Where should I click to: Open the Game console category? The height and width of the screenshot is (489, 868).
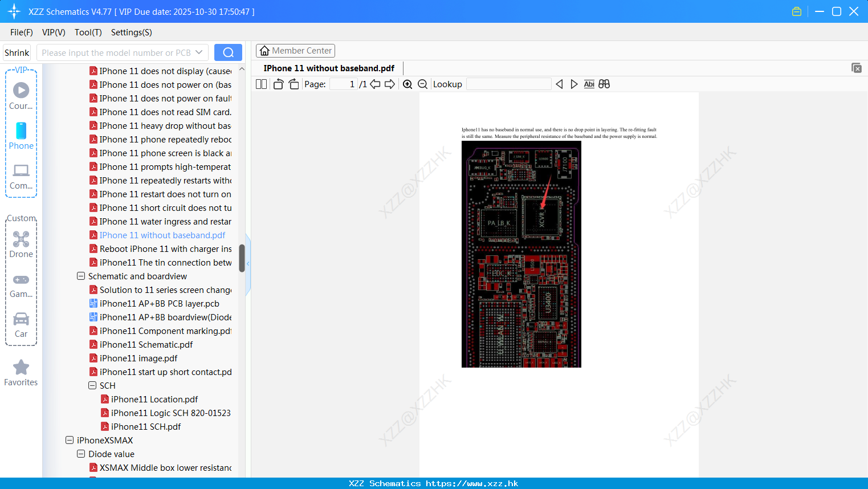[x=21, y=286]
